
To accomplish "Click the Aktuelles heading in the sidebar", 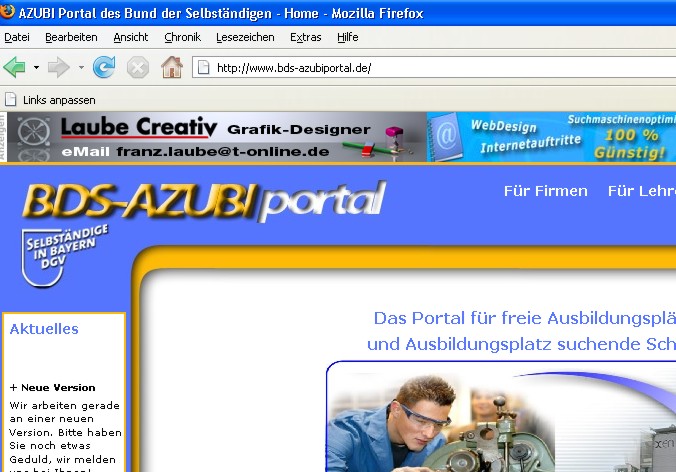I will pyautogui.click(x=44, y=329).
